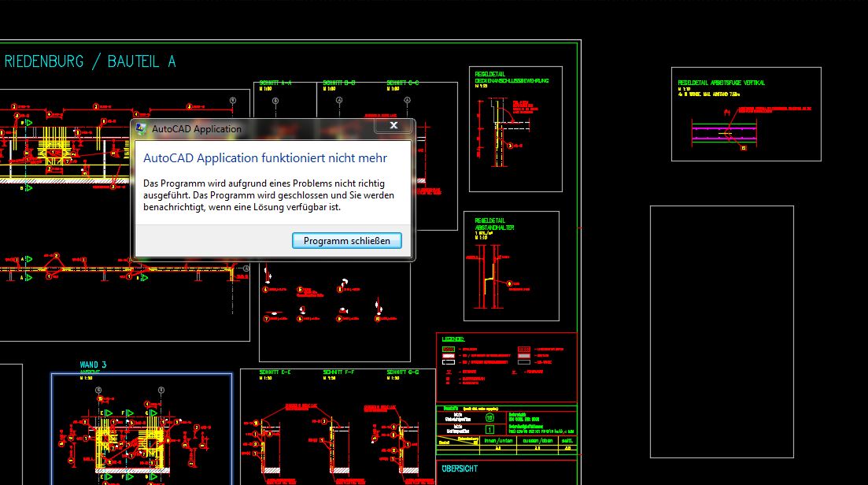The image size is (868, 485).
Task: Select the WAND 3 drawing viewport
Action: point(142,429)
